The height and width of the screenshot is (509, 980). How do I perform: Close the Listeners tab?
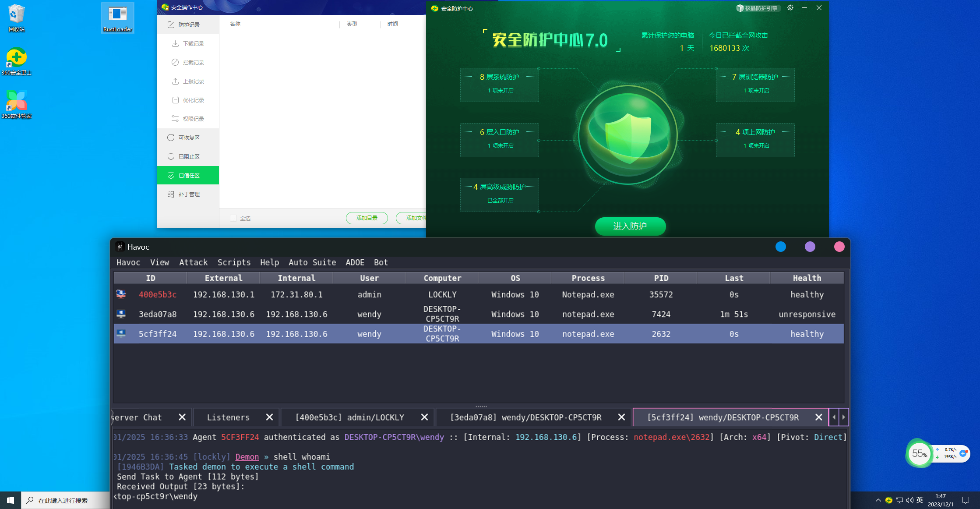tap(269, 417)
